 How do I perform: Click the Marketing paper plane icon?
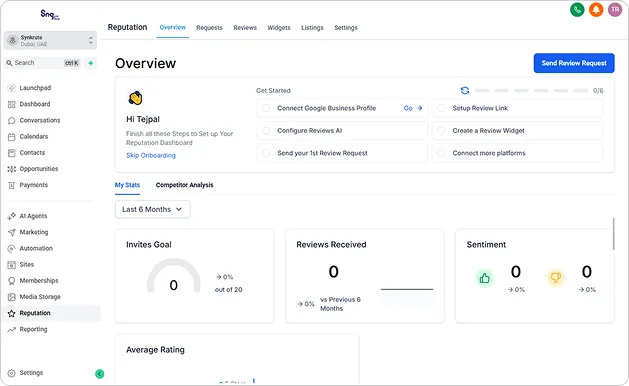(x=12, y=232)
